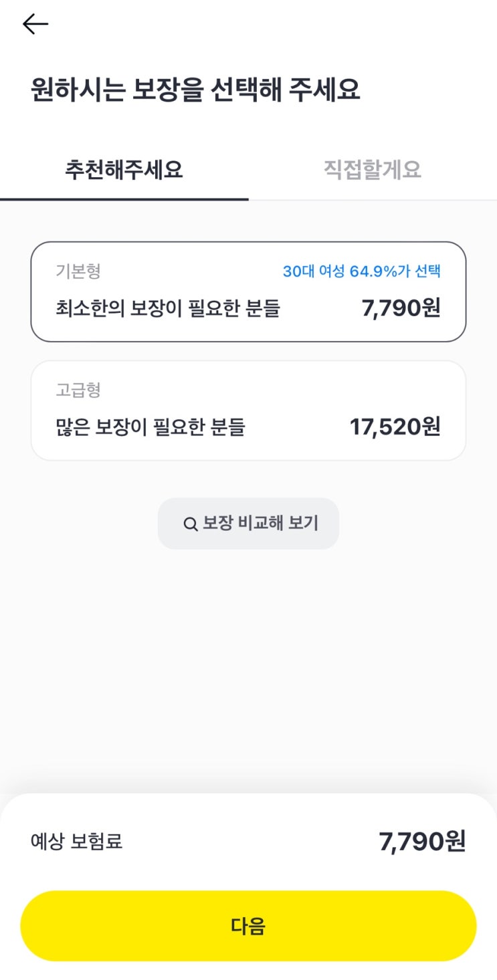Select the 기본형 plan card
Viewport: 497px width, 980px height.
(248, 291)
